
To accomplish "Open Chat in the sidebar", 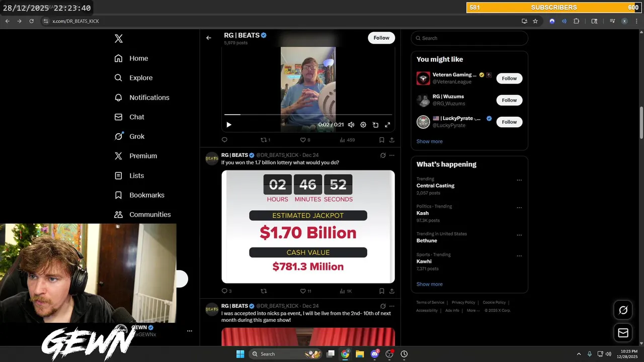I will point(129,117).
